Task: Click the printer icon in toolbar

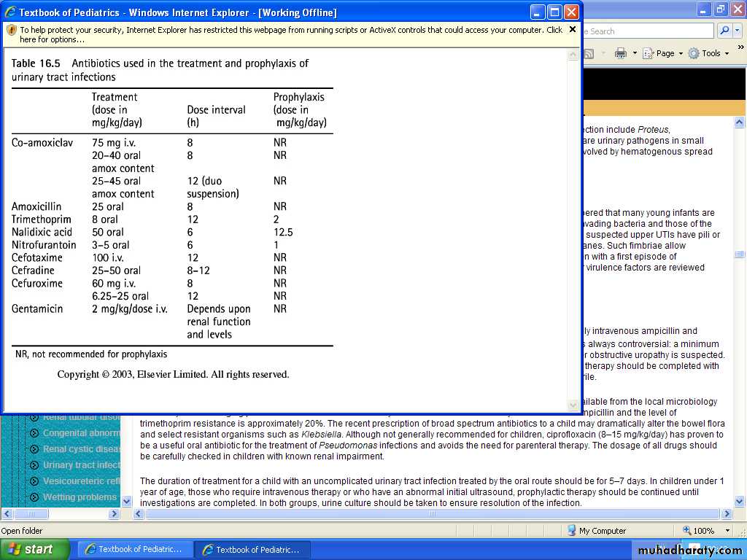Action: coord(621,53)
